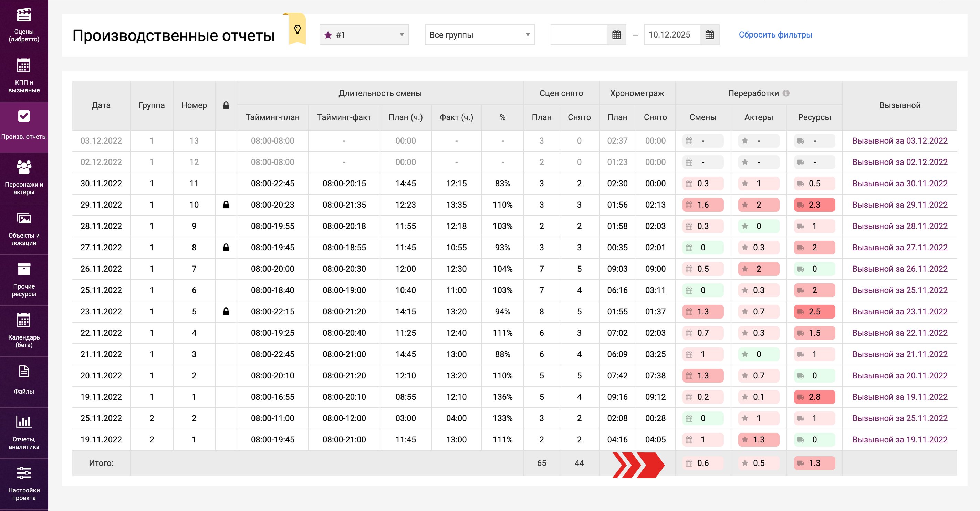Click the empty start date input field
This screenshot has width=980, height=511.
pos(578,35)
